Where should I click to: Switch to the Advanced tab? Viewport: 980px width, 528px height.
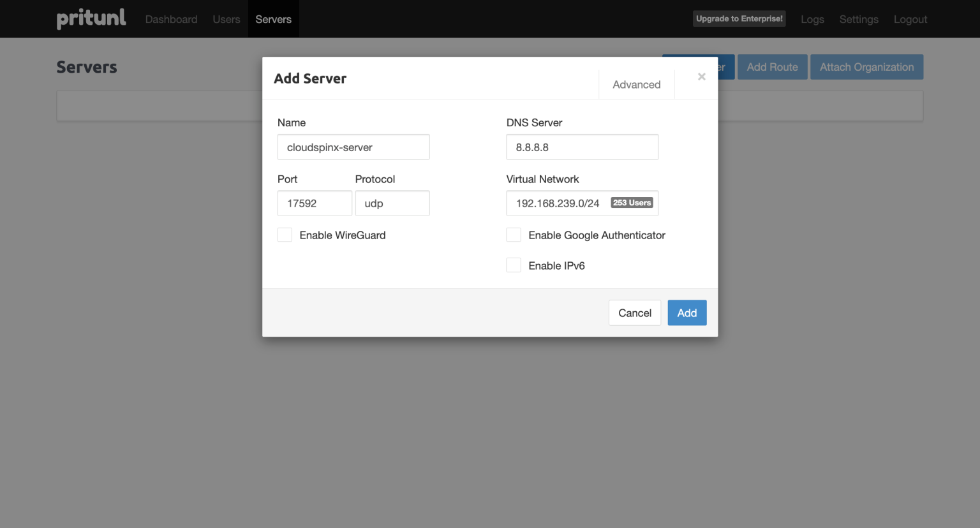636,84
